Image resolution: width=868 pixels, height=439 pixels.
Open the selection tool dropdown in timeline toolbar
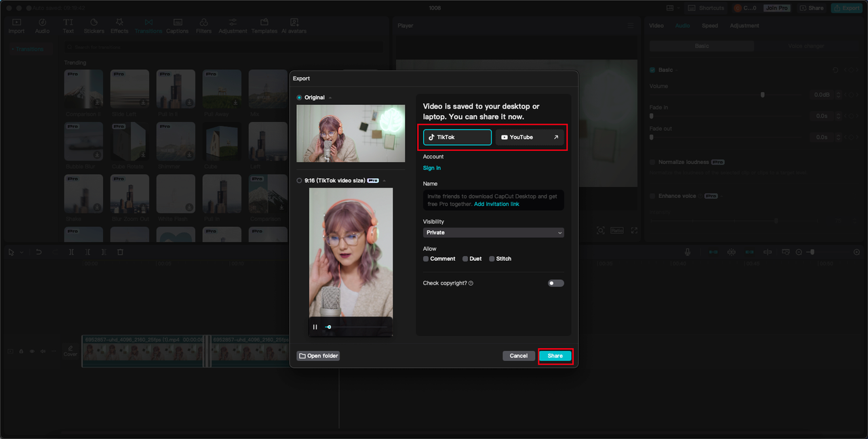[21, 252]
